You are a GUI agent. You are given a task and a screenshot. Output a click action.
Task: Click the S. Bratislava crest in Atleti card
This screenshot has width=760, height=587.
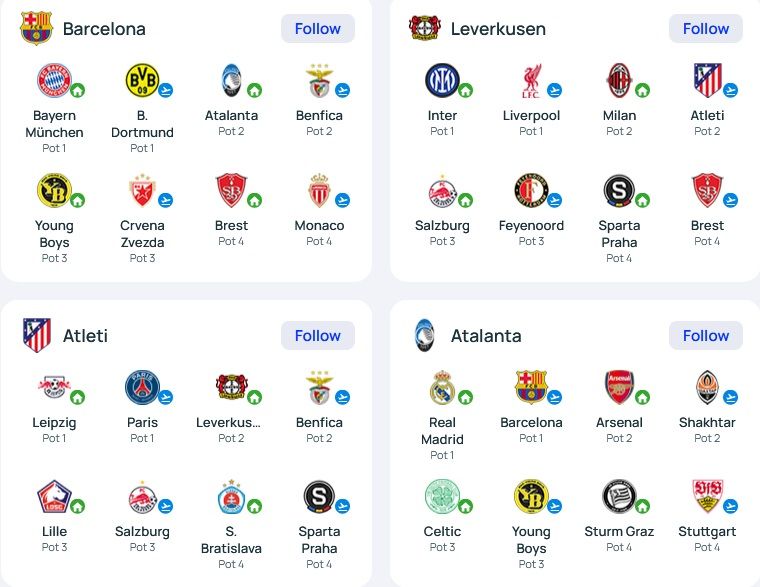click(231, 496)
